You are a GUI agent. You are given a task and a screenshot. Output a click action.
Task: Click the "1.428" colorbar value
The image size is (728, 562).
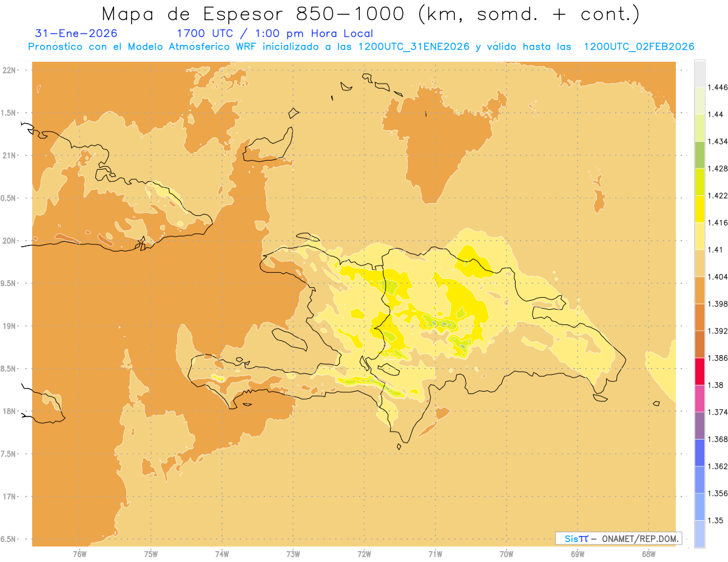point(717,169)
